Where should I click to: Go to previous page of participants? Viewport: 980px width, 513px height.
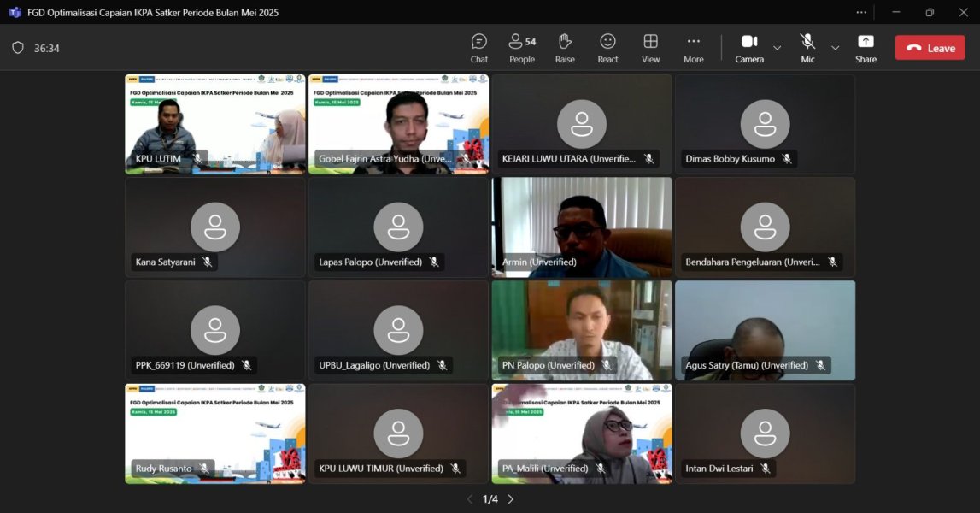point(469,499)
